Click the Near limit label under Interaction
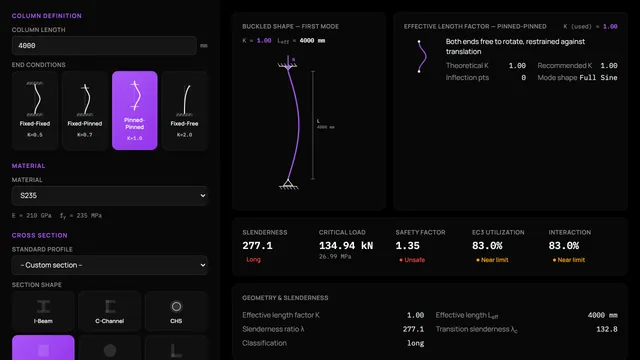Image resolution: width=640 pixels, height=360 pixels. click(569, 260)
